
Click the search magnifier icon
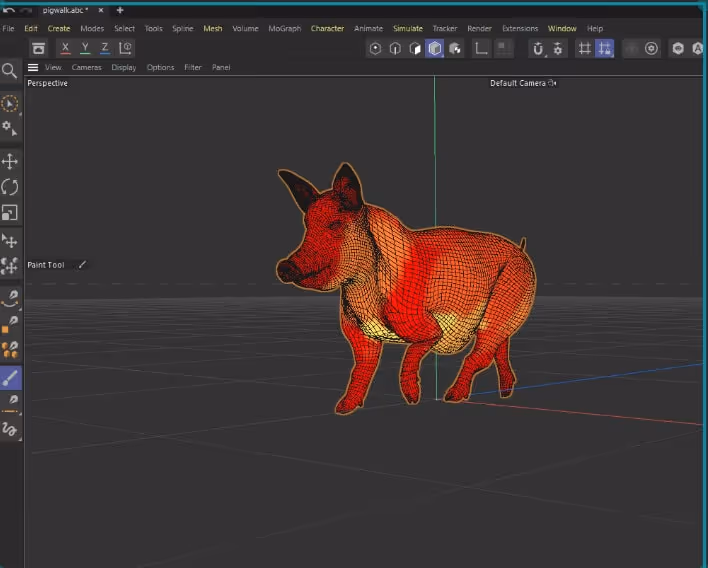pos(10,70)
